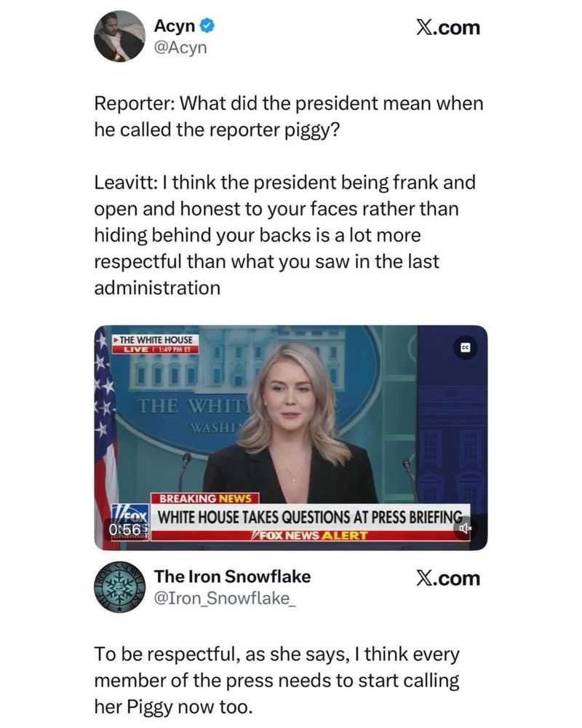582x728 pixels.
Task: Click the BREAKING NEWS banner tag
Action: pyautogui.click(x=204, y=499)
